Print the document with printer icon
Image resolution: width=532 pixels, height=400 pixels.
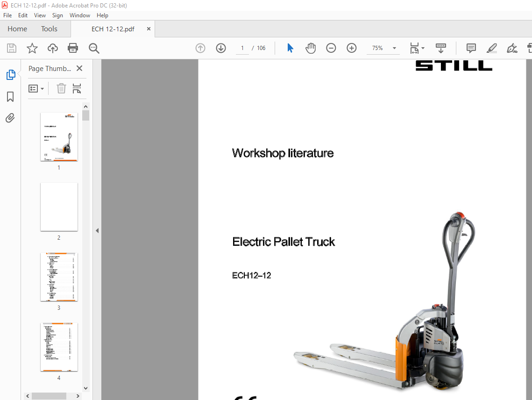73,48
